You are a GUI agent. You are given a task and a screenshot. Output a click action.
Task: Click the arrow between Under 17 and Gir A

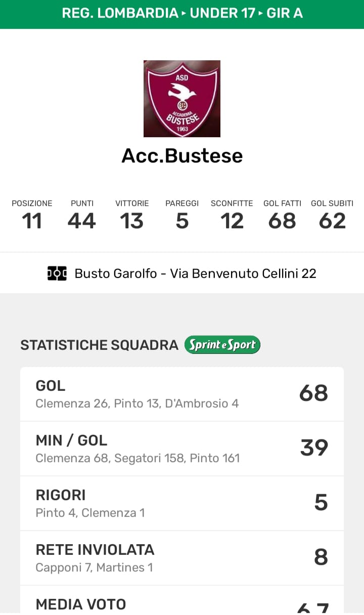[x=261, y=13]
